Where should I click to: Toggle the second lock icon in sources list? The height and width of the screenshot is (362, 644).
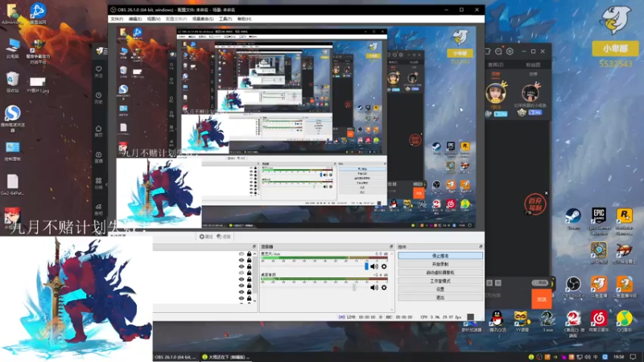(249, 260)
